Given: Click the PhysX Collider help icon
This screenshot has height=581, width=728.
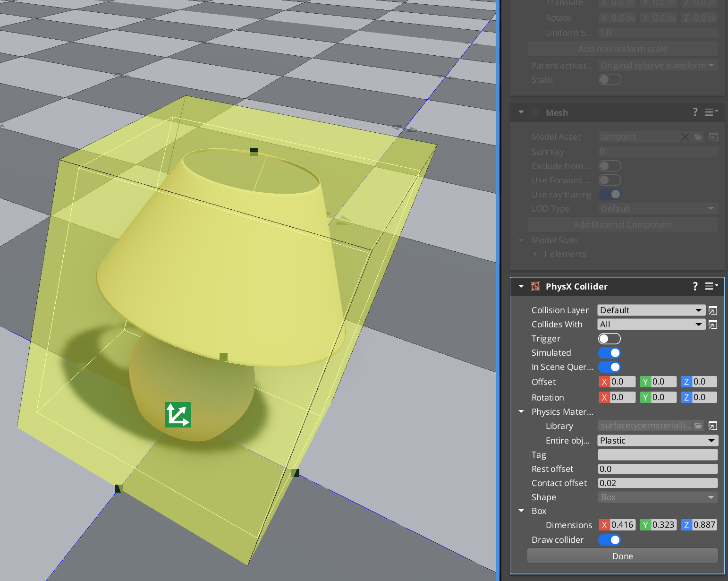Looking at the screenshot, I should 695,286.
